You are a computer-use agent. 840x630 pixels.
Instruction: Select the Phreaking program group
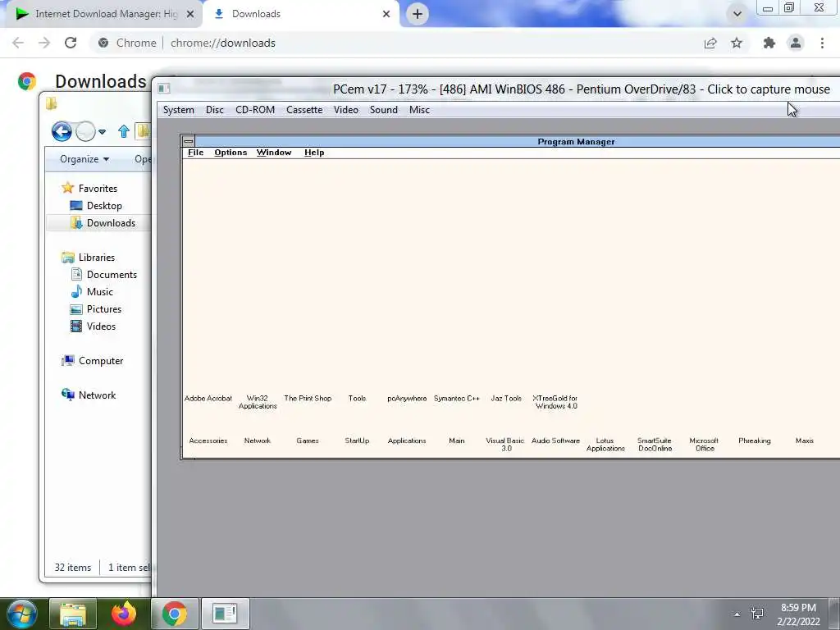755,441
